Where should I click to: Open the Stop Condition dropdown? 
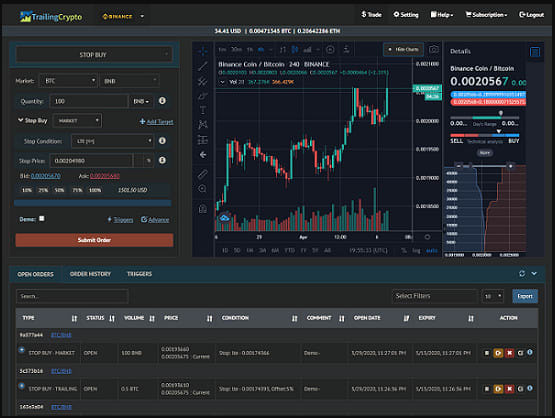[x=113, y=141]
